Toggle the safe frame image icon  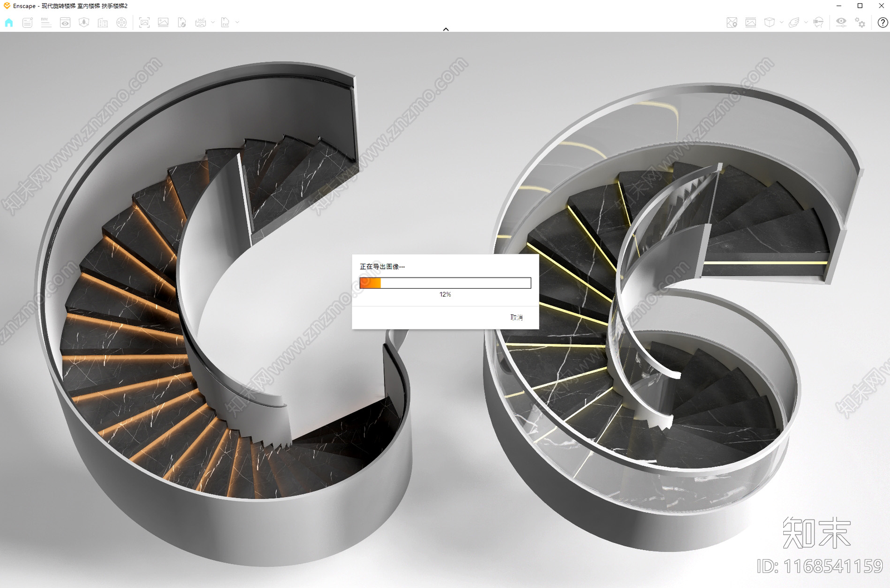click(x=751, y=23)
